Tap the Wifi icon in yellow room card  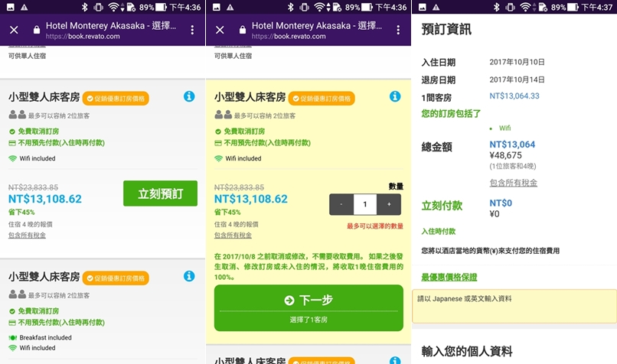point(218,158)
